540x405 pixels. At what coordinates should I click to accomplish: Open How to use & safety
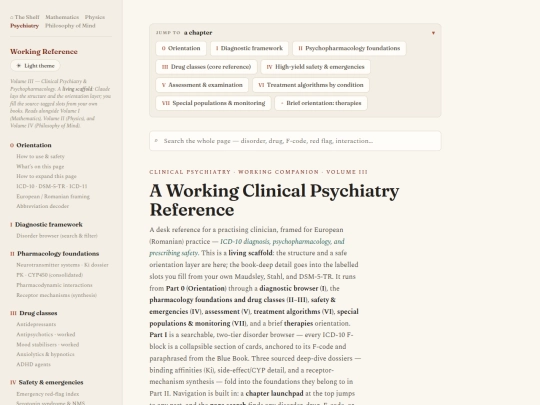[x=40, y=156]
